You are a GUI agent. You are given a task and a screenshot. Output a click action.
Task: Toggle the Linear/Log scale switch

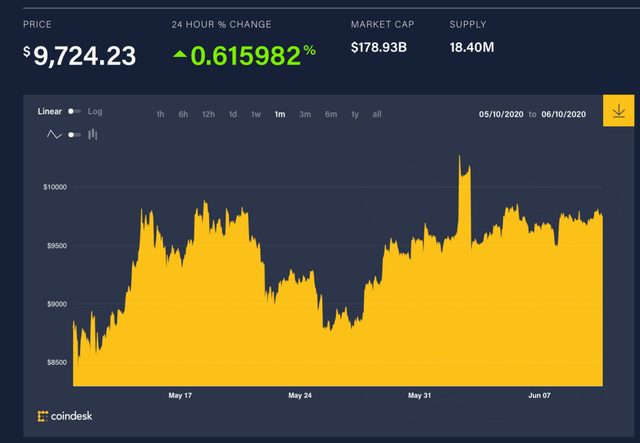tap(74, 111)
